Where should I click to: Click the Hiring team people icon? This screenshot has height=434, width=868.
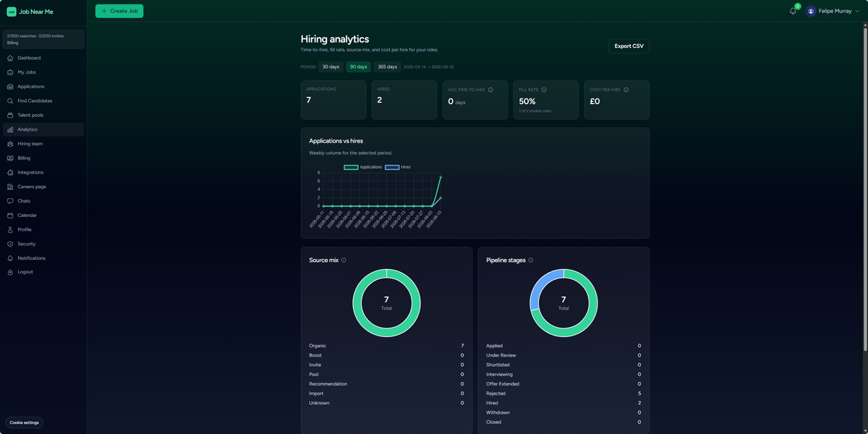(x=10, y=144)
